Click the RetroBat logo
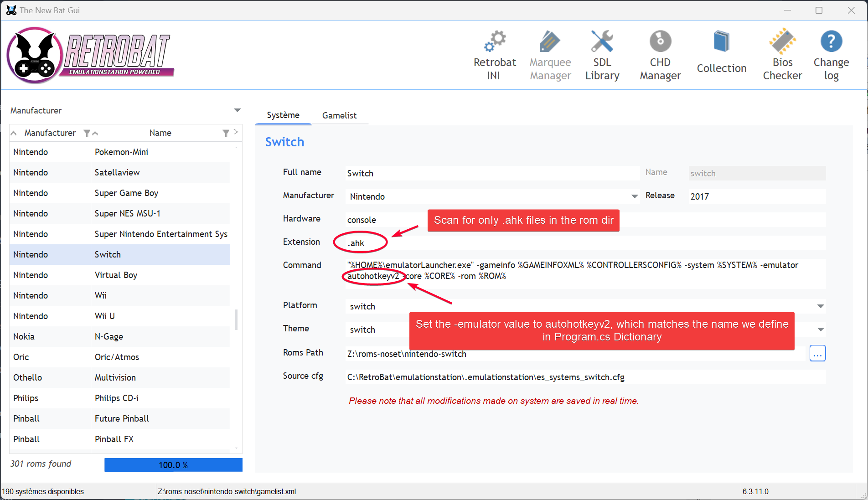The width and height of the screenshot is (868, 500). point(90,55)
